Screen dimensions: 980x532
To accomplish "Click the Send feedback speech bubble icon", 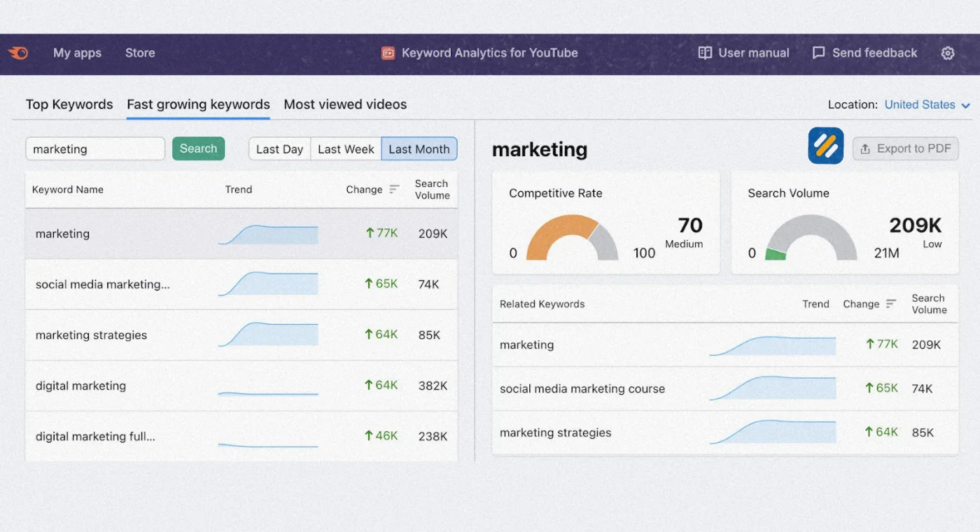I will point(818,53).
